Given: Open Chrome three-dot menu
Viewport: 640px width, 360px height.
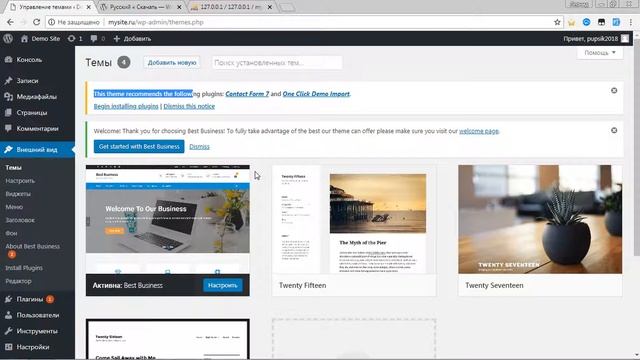Looking at the screenshot, I should coord(631,22).
